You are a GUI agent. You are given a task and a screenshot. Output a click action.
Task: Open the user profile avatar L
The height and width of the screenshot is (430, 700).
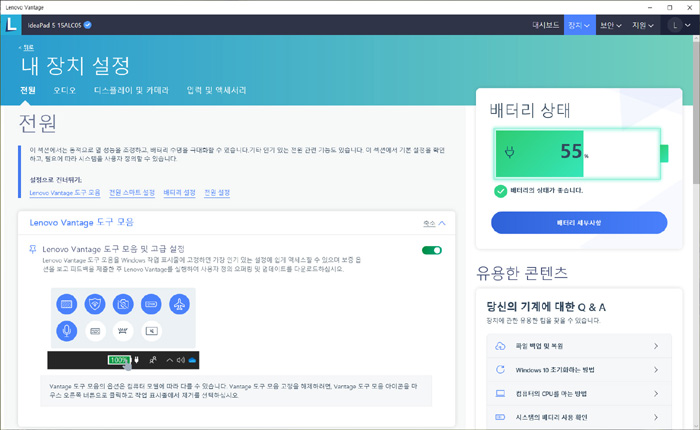(675, 25)
